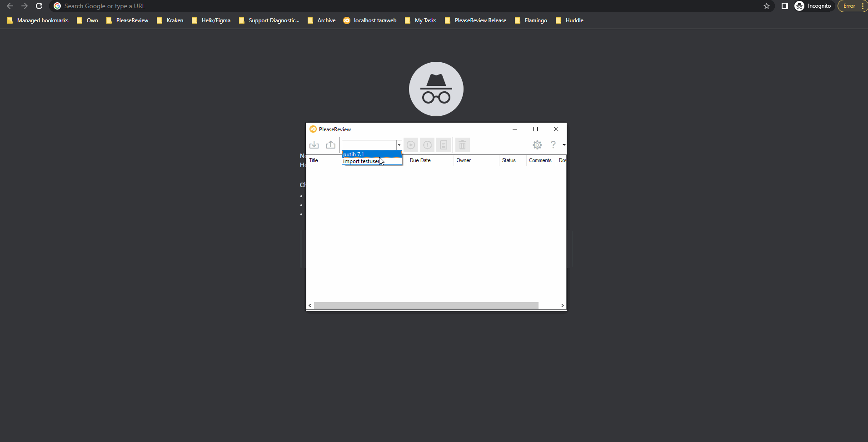Click the Chrome back arrow
Image resolution: width=868 pixels, height=442 pixels.
pos(10,6)
